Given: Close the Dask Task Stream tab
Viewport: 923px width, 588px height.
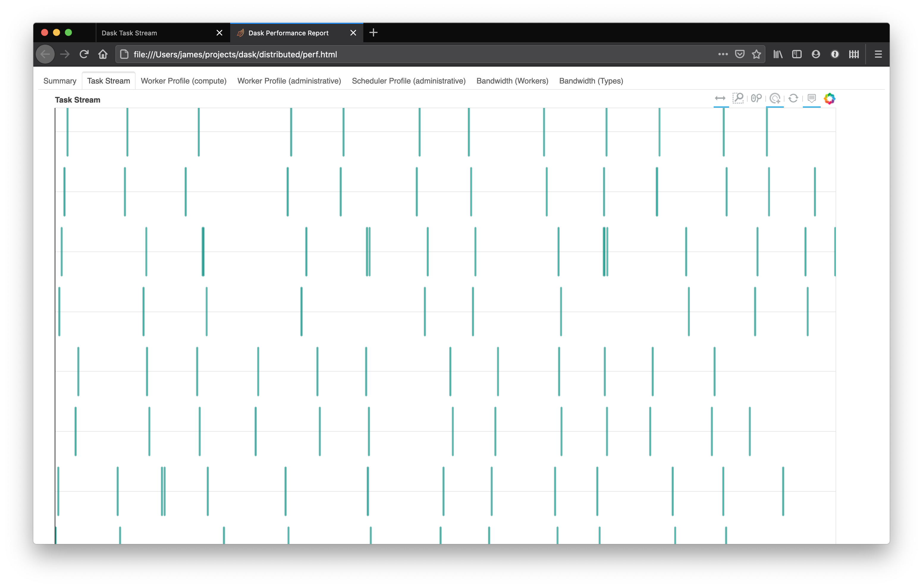Looking at the screenshot, I should coord(219,33).
